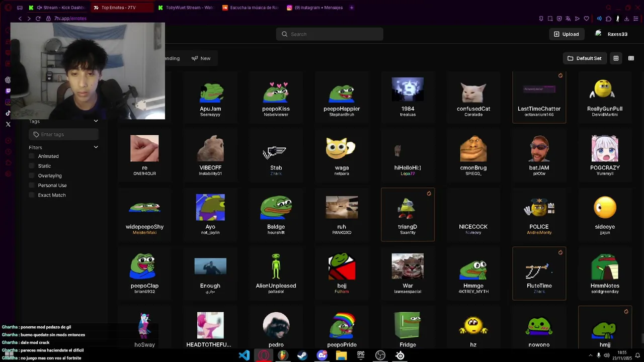Select the Baldge emote
The height and width of the screenshot is (362, 644).
pyautogui.click(x=276, y=215)
